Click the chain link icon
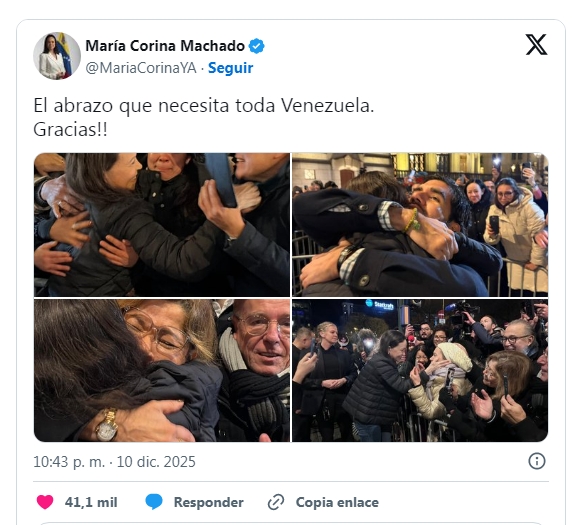 [x=276, y=502]
